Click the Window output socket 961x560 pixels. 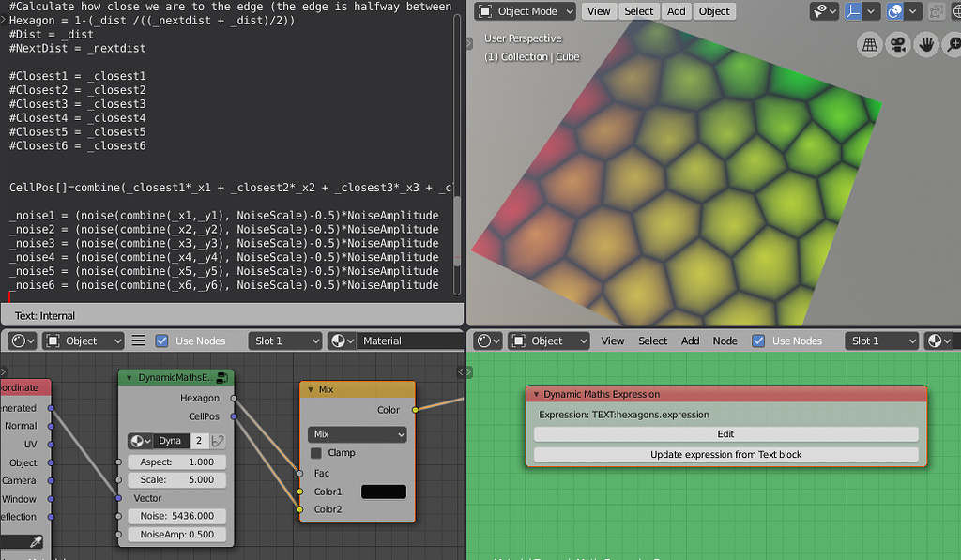click(51, 499)
